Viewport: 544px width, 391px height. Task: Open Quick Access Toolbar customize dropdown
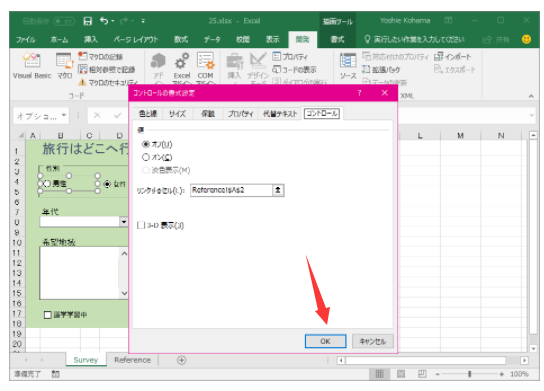[x=143, y=21]
